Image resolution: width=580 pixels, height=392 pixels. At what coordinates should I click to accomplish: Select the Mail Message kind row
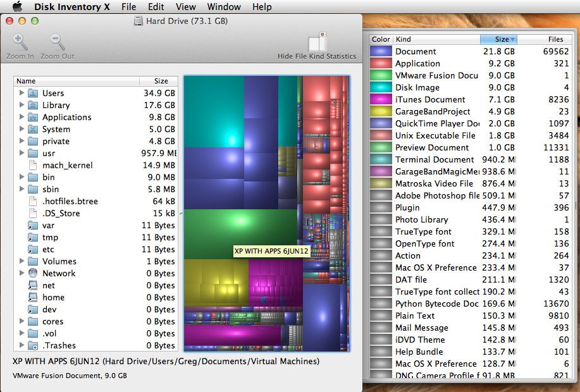(470, 328)
